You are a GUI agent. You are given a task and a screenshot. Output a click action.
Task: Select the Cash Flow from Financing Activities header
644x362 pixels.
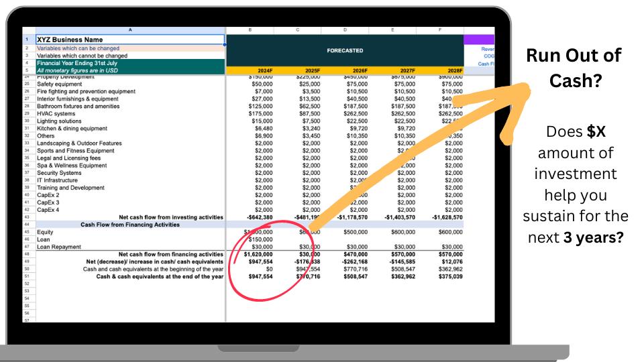(x=129, y=225)
